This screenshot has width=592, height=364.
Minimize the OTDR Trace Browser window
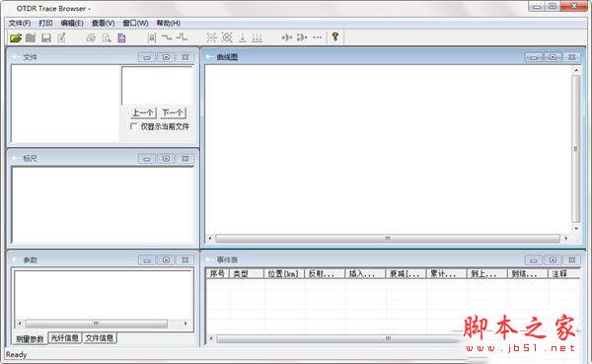coord(537,7)
